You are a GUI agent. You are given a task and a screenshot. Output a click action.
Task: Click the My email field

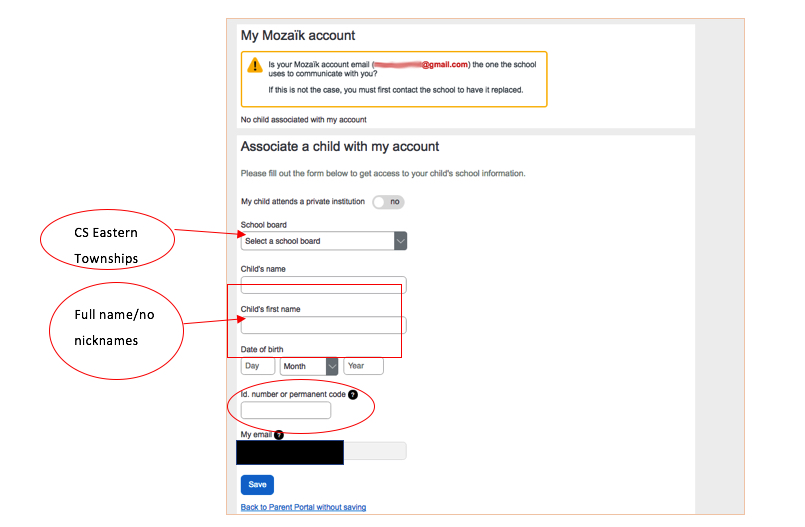374,451
